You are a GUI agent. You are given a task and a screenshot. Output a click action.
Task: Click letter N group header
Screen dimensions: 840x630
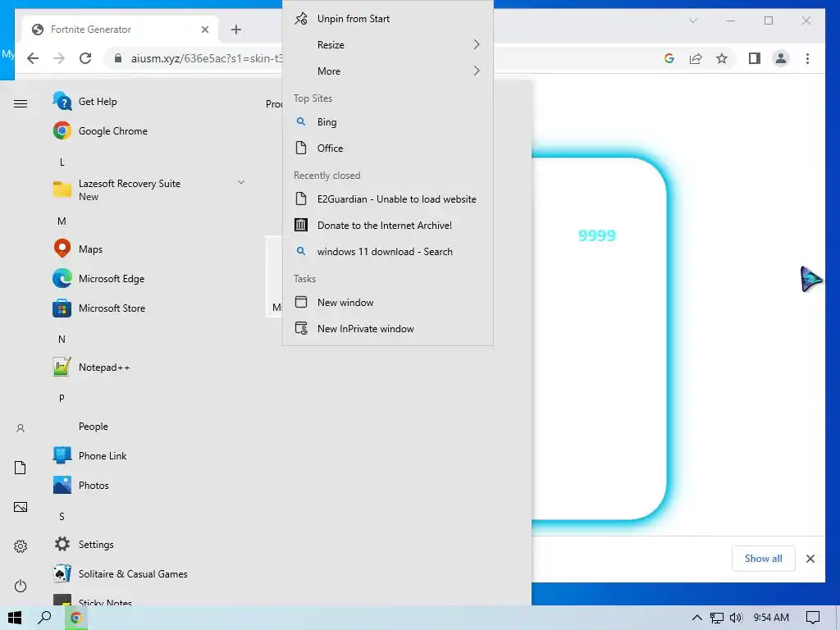click(x=62, y=339)
